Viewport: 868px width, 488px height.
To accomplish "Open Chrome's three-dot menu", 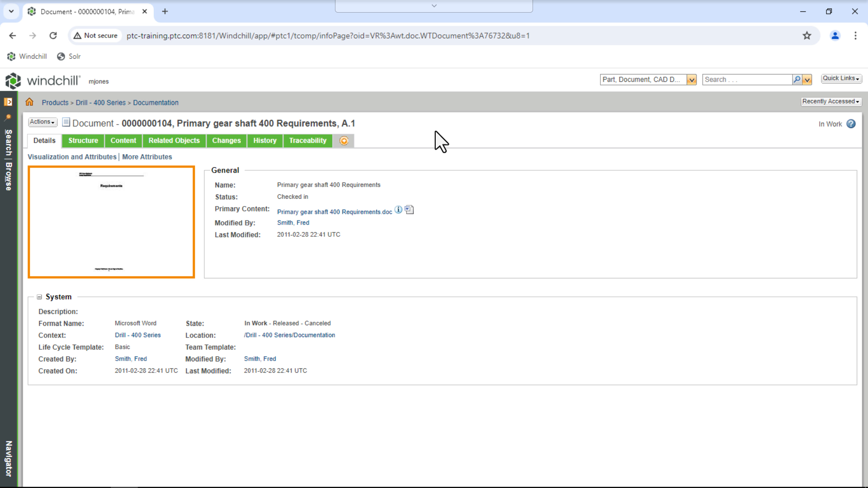I will [x=855, y=36].
